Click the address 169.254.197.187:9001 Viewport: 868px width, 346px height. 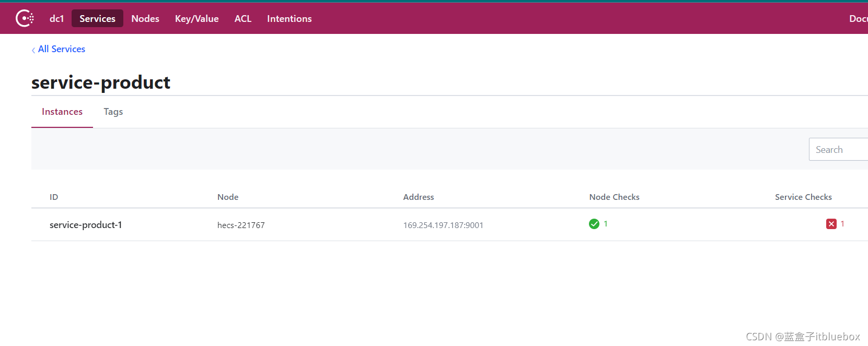[x=443, y=225]
